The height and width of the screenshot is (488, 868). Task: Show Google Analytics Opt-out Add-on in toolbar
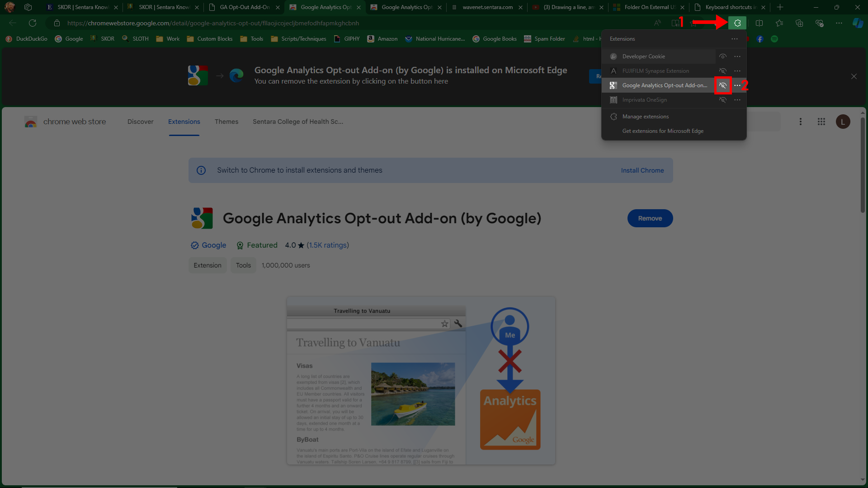coord(723,85)
